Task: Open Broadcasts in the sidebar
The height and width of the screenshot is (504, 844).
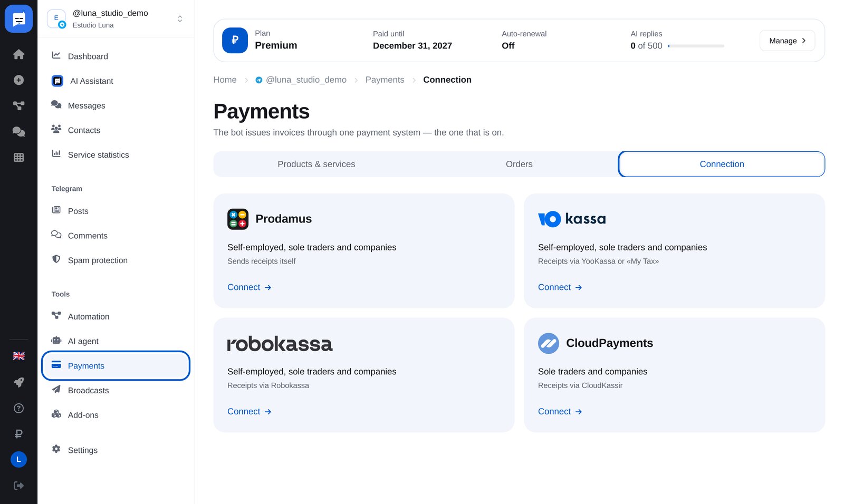Action: coord(116,390)
